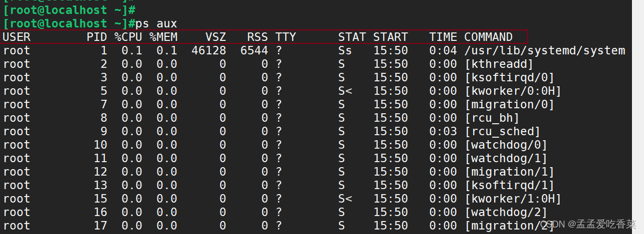
Task: Click the %CPU value 0.1 of PID 1
Action: 132,50
